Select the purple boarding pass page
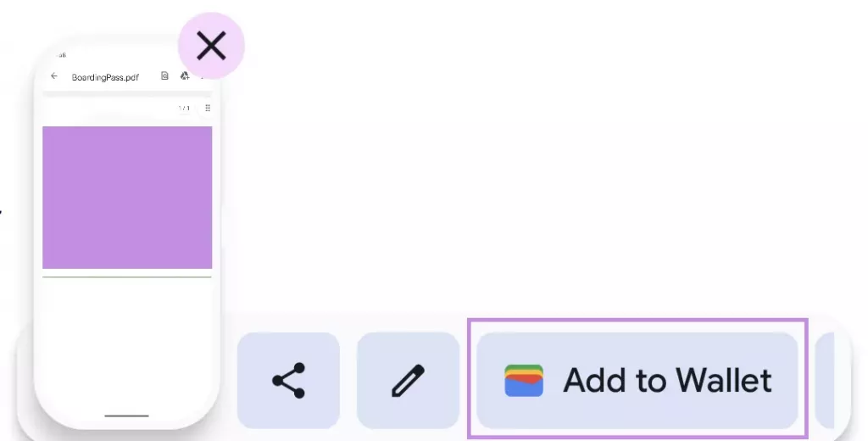This screenshot has width=868, height=441. pos(127,198)
